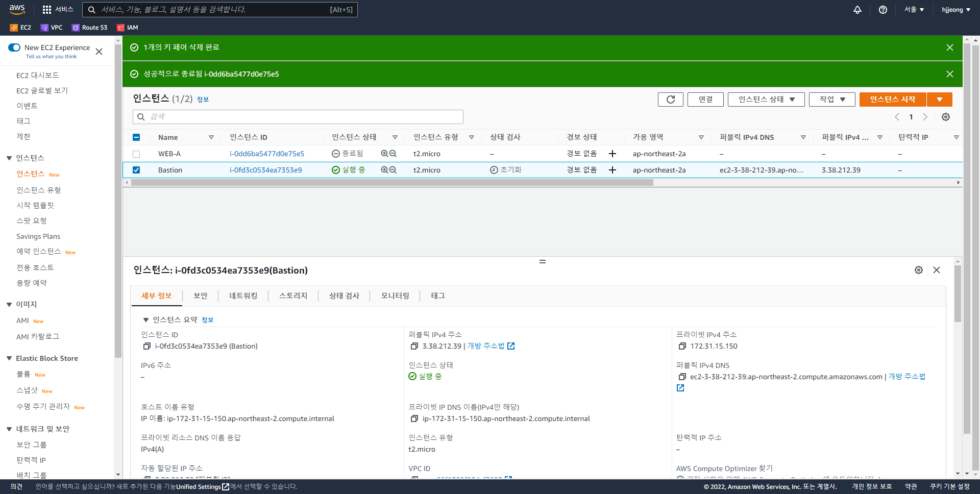This screenshot has height=494, width=980.
Task: Click the AWS services search box
Action: point(220,10)
